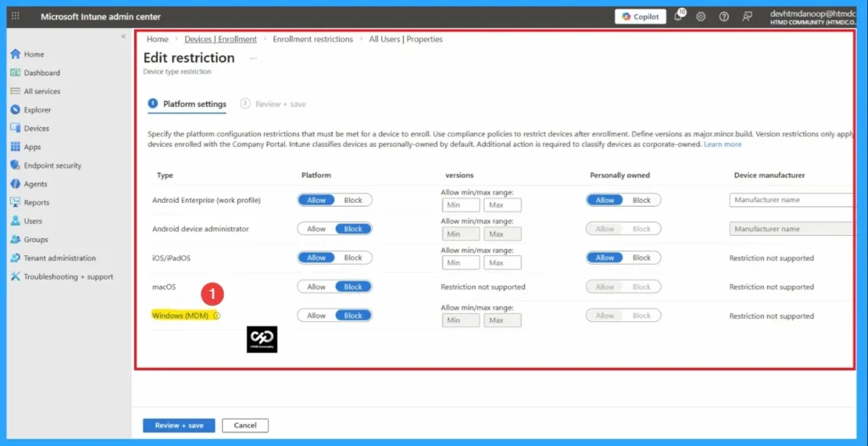This screenshot has width=868, height=446.
Task: Set Android Enterprise platform to Block
Action: click(x=353, y=200)
